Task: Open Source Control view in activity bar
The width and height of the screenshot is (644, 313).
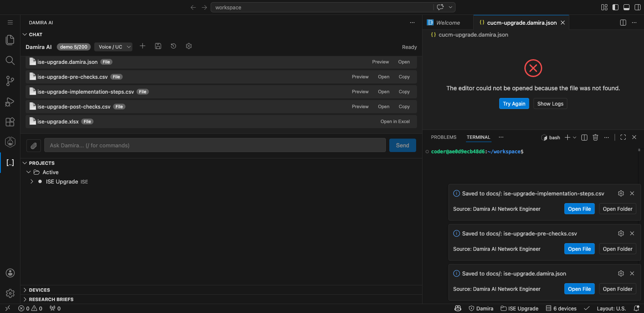Action: (x=10, y=80)
